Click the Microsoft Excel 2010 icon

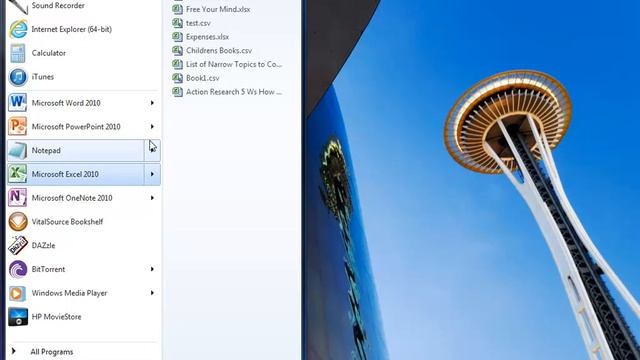tap(18, 174)
